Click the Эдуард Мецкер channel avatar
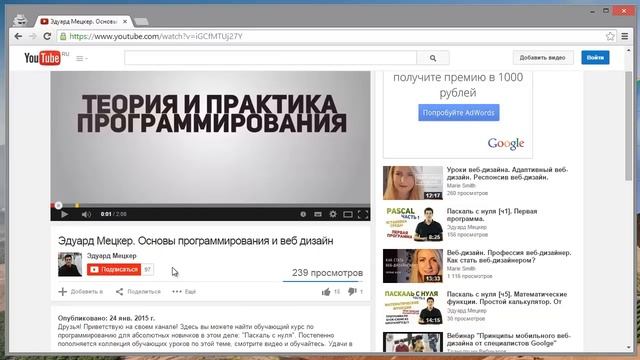 [70, 264]
